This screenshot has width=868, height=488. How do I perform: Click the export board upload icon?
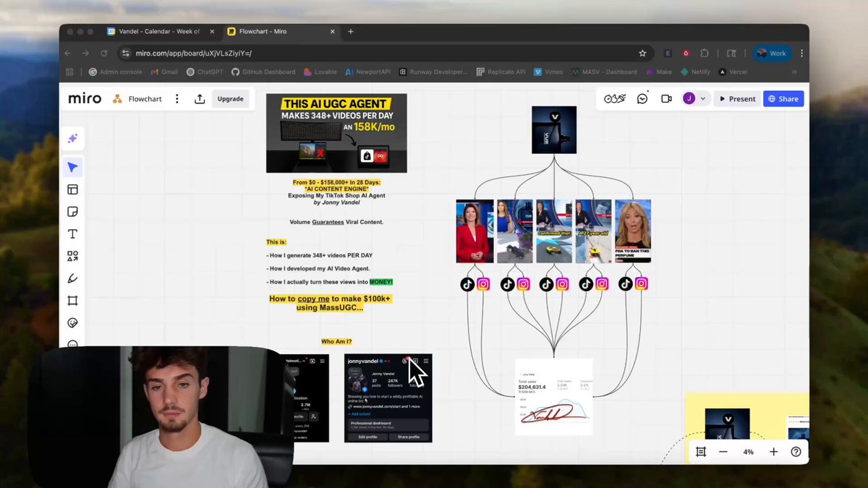200,99
